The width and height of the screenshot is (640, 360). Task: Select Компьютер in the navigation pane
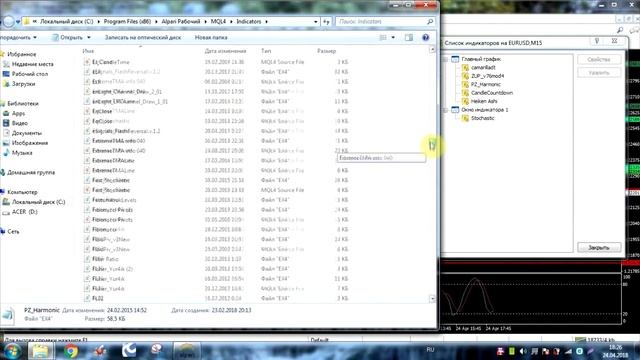point(22,192)
